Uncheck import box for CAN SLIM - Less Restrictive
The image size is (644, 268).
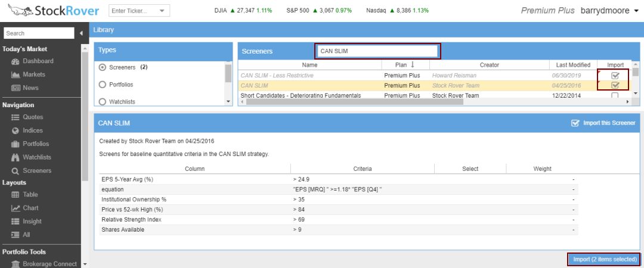tap(615, 76)
